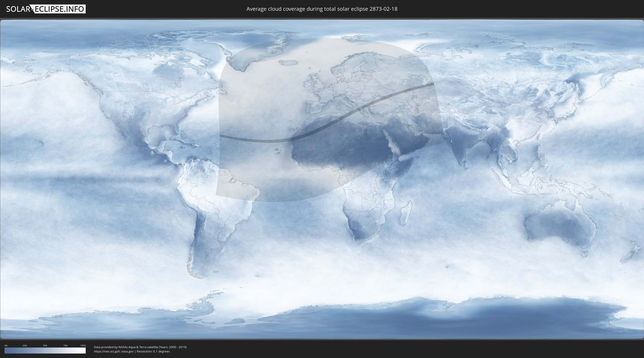Screen dimensions: 644x358
Task: Click the map title text
Action: pyautogui.click(x=322, y=9)
